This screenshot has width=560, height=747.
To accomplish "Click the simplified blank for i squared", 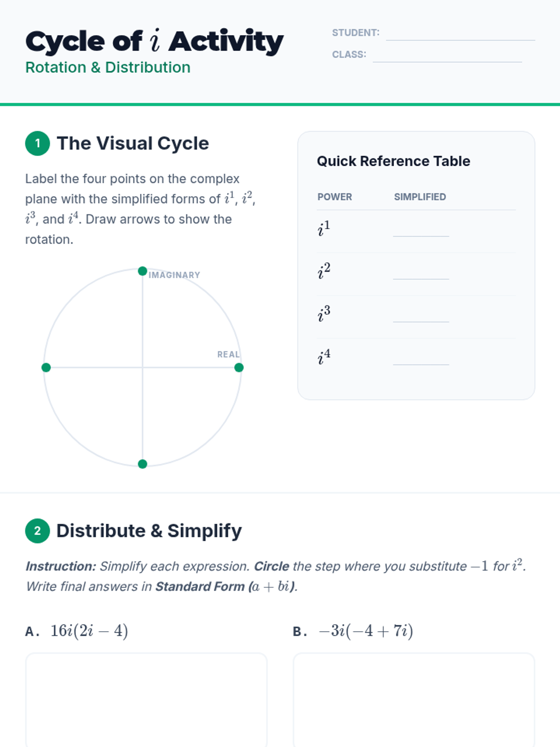I will pos(421,274).
